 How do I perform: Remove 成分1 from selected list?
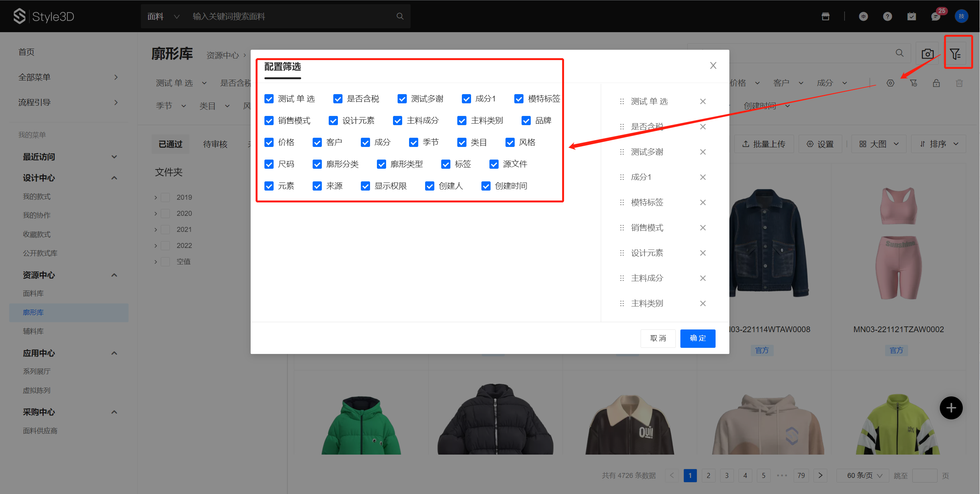click(703, 177)
